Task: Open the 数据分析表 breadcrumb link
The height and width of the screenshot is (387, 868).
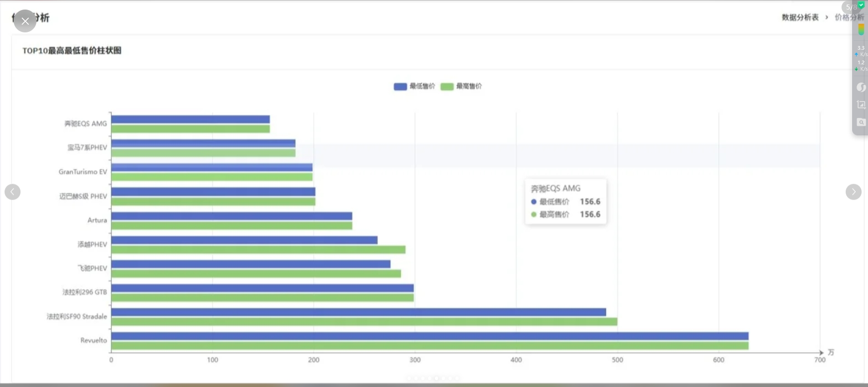Action: (x=800, y=17)
